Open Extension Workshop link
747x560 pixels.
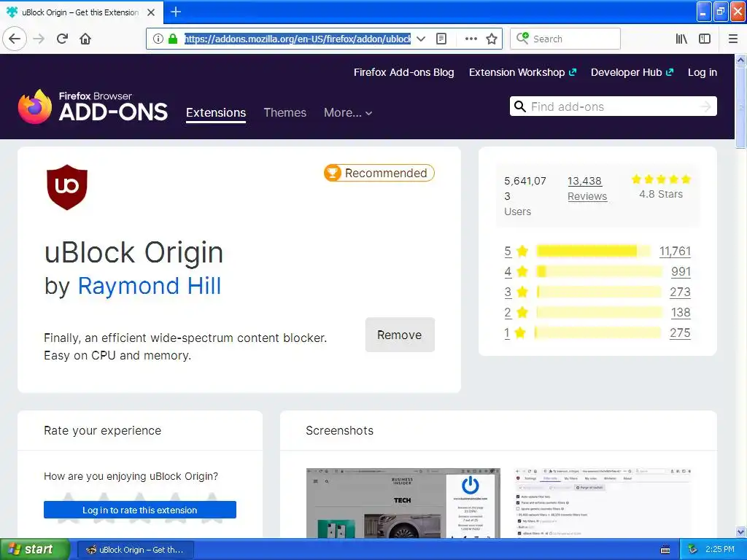tap(522, 72)
